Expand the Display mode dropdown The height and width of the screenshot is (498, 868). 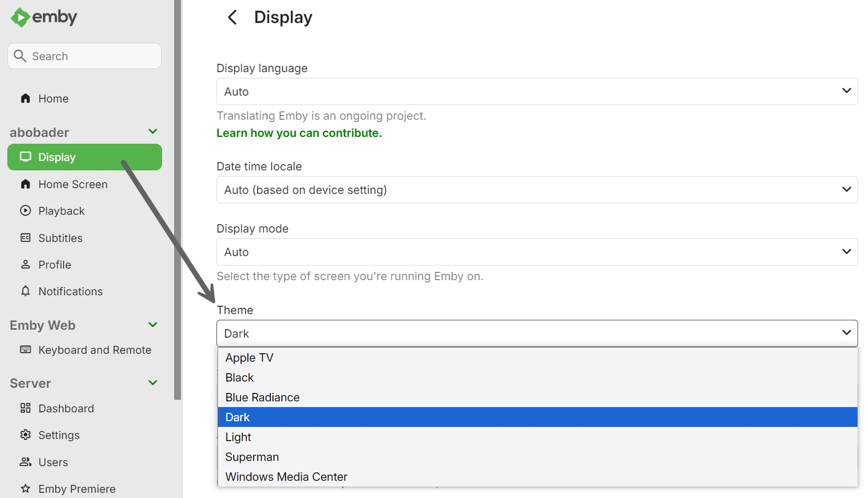pyautogui.click(x=536, y=252)
